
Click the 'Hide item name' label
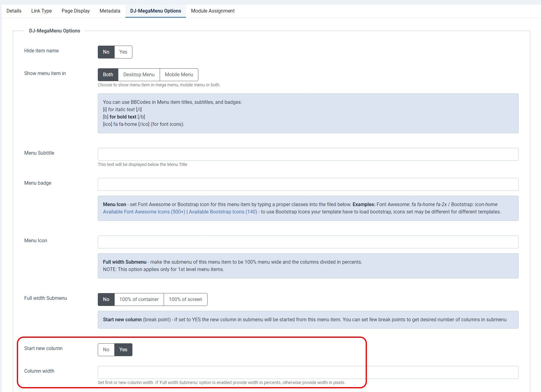tap(41, 51)
